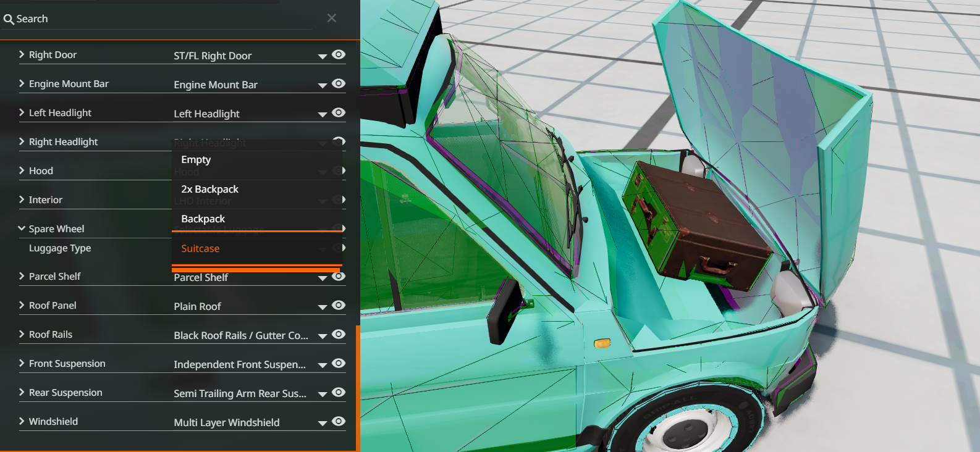Toggle visibility of Roof Rails
Viewport: 980px width, 452px height.
(339, 334)
